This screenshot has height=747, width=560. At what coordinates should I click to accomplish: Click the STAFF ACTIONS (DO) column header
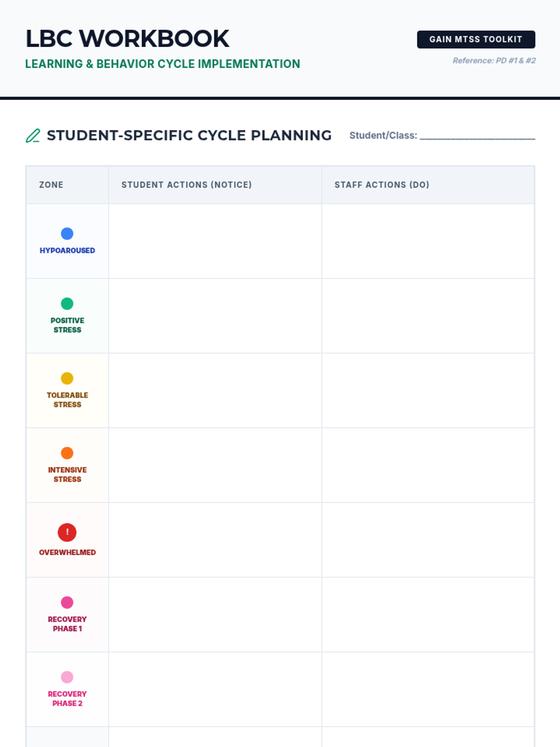coord(382,185)
